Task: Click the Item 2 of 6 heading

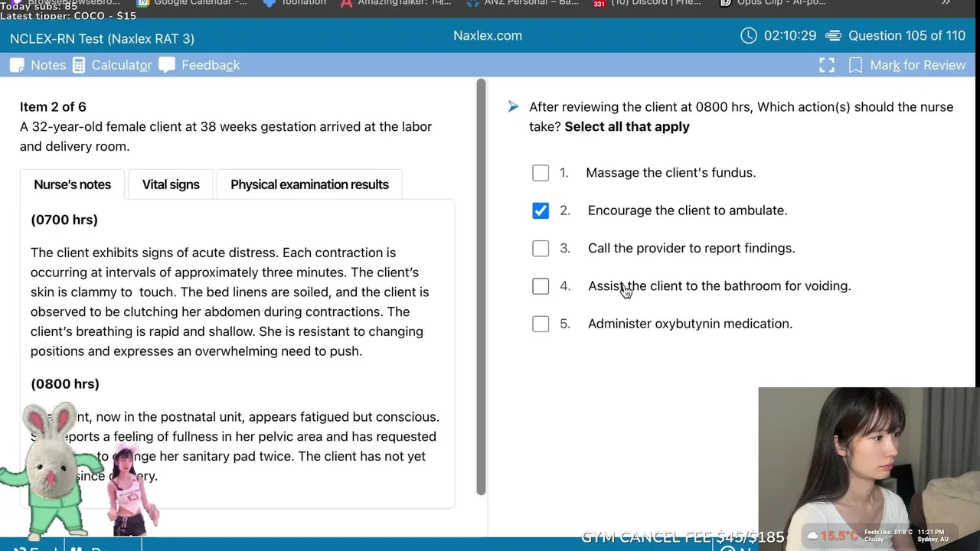Action: pos(53,107)
